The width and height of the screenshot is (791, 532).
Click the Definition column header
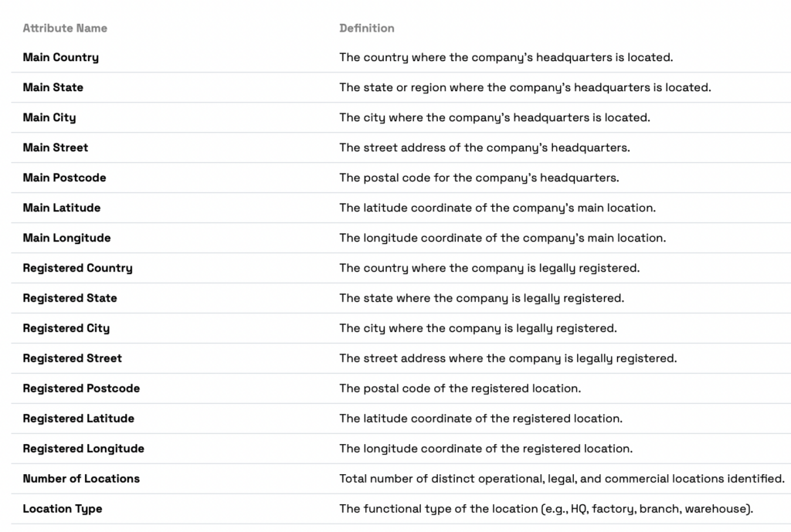[367, 29]
